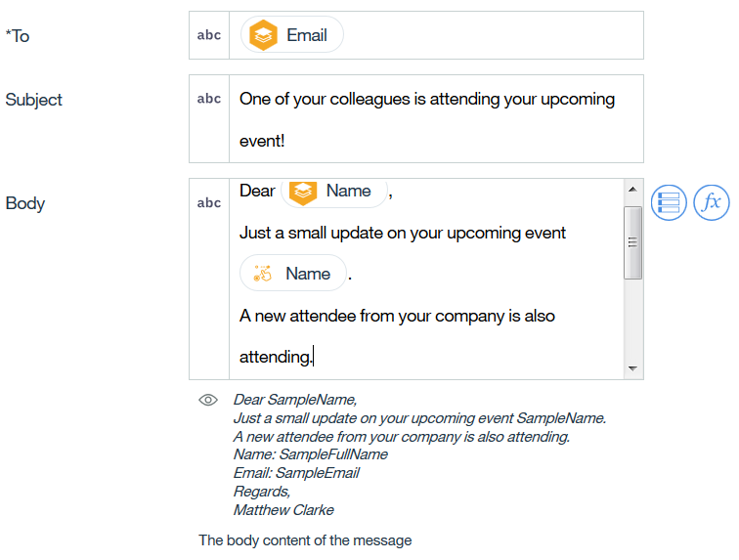Click empty area of the To field
Screen dimensions: 739x560
pos(489,35)
